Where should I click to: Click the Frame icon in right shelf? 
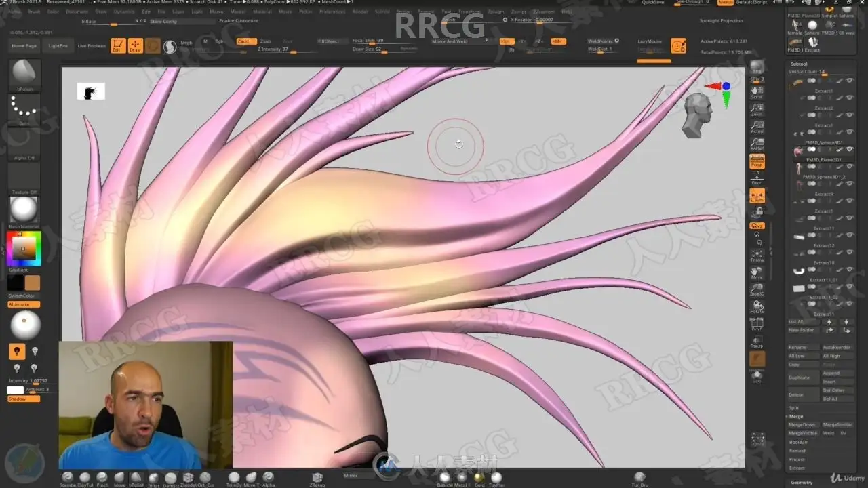coord(757,256)
